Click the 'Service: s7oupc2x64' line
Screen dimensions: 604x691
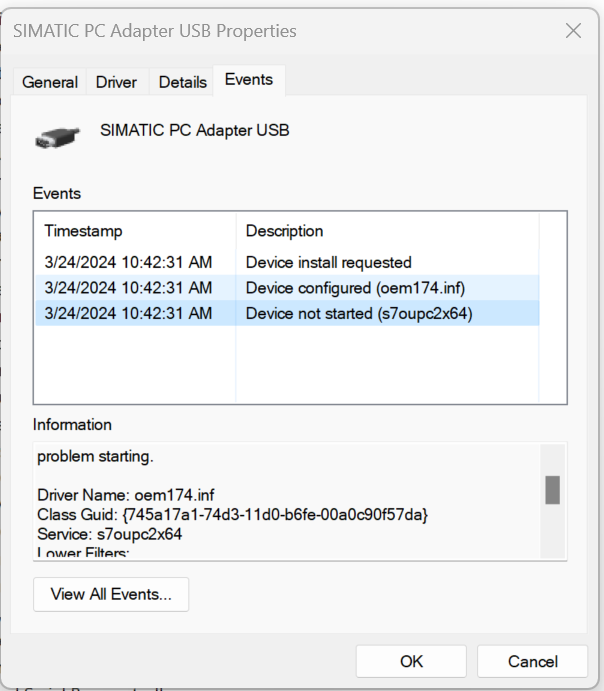[x=110, y=534]
